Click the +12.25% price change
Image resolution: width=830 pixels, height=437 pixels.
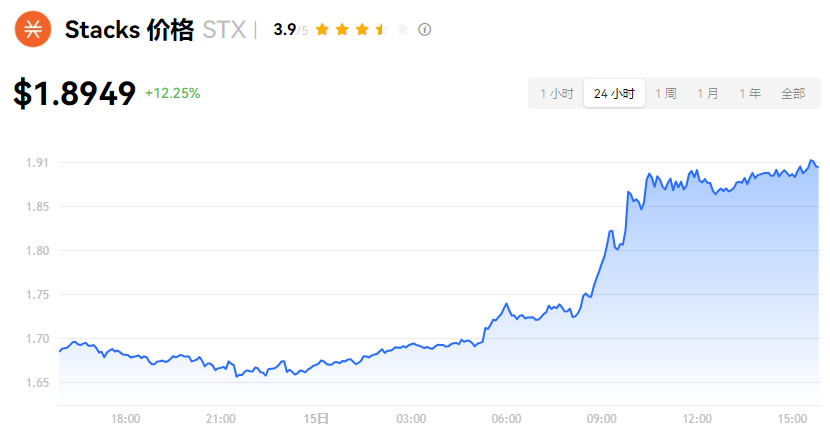pyautogui.click(x=172, y=93)
